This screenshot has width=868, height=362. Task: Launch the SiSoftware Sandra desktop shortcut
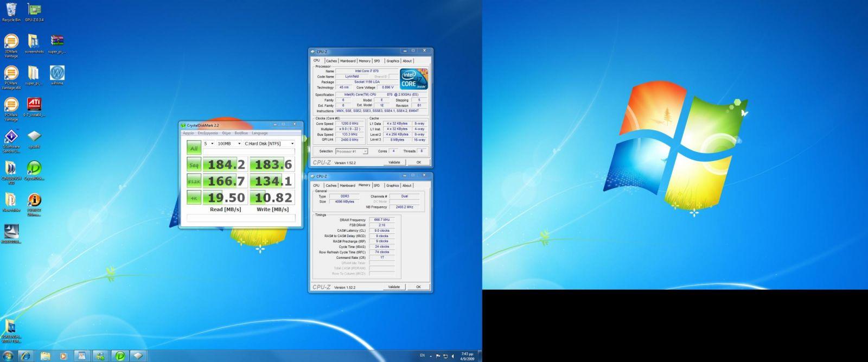(11, 141)
